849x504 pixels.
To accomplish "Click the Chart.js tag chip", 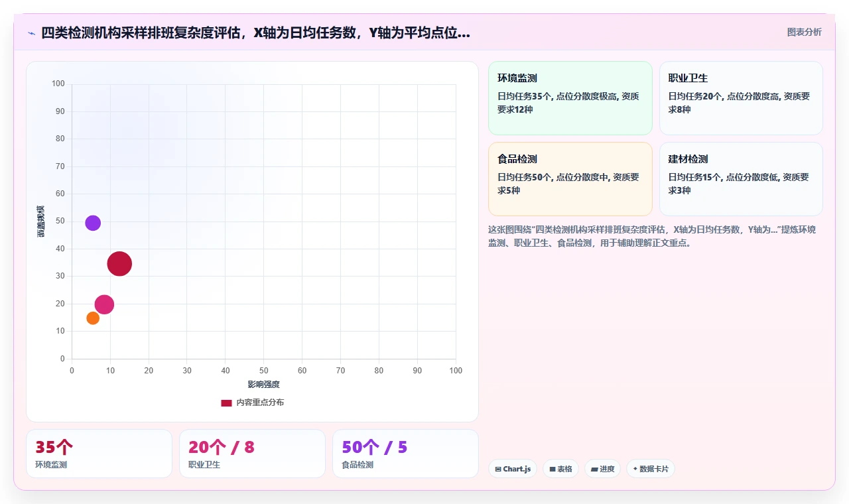I will [513, 469].
